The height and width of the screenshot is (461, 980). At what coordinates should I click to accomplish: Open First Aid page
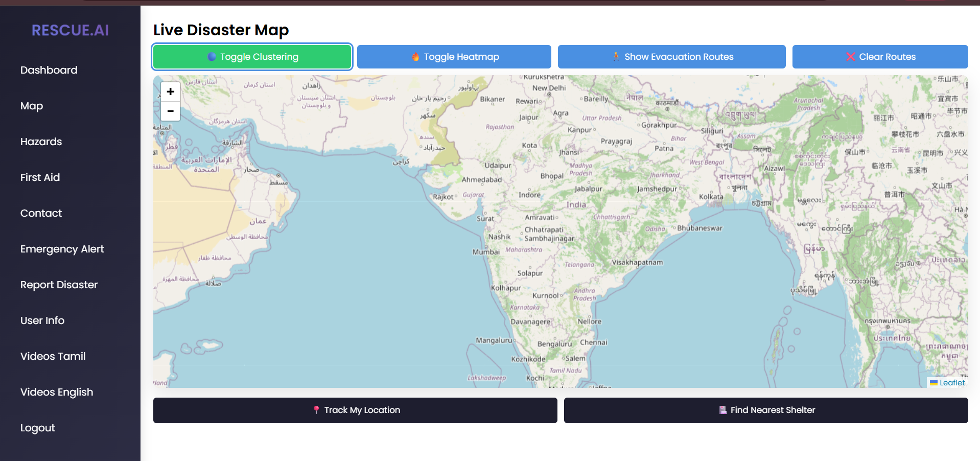[40, 177]
